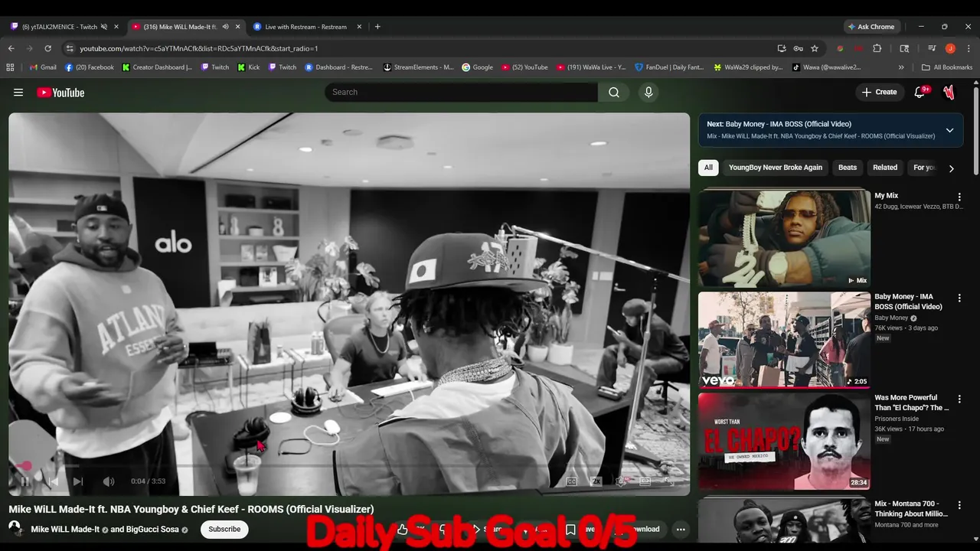Start voice search with microphone

pos(648,93)
